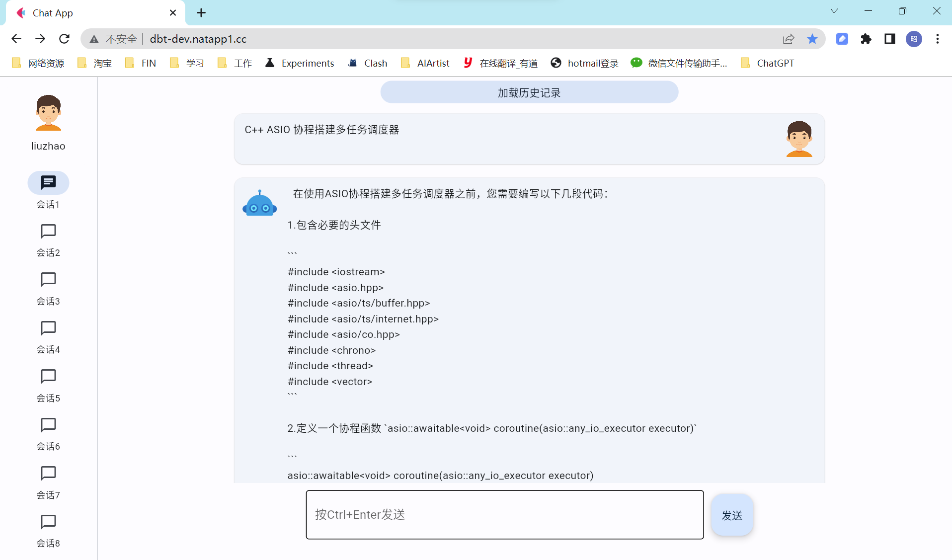952x560 pixels.
Task: Open the Clash bookmark
Action: click(x=368, y=63)
